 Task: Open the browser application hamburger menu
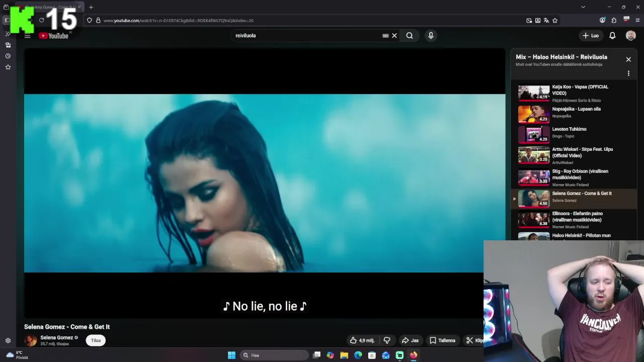tap(637, 21)
